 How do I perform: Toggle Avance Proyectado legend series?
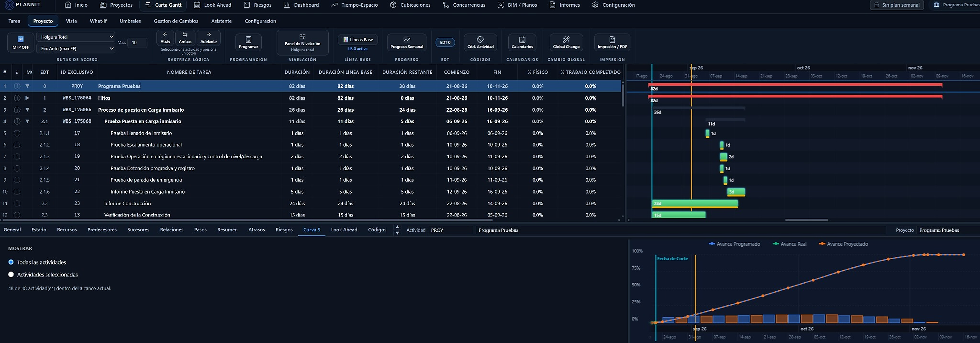tap(843, 244)
